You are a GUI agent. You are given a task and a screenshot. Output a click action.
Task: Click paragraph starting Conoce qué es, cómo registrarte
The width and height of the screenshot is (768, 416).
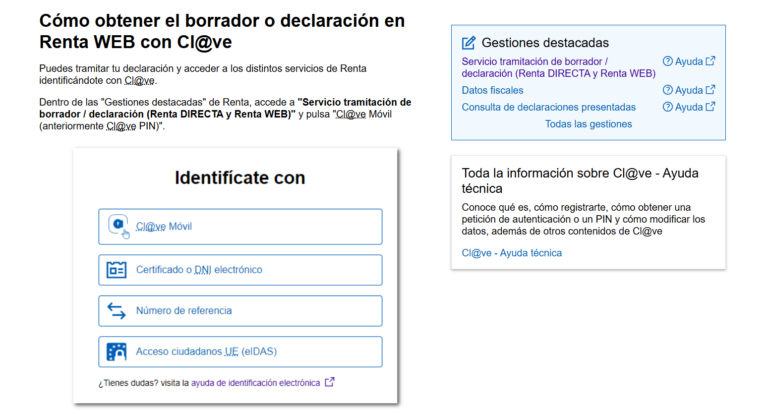(x=583, y=219)
